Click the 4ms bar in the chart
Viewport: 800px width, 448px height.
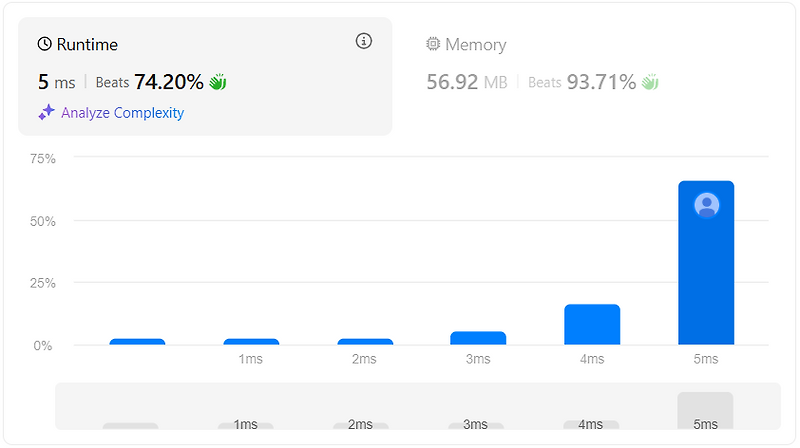[x=592, y=325]
